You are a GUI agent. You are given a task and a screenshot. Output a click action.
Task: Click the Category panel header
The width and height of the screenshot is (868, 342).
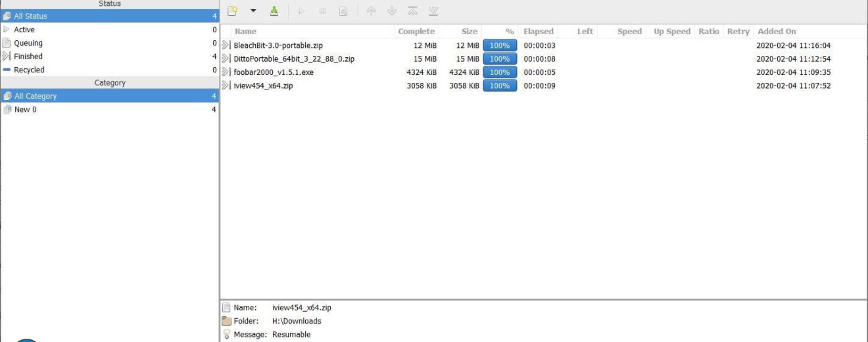tap(109, 83)
